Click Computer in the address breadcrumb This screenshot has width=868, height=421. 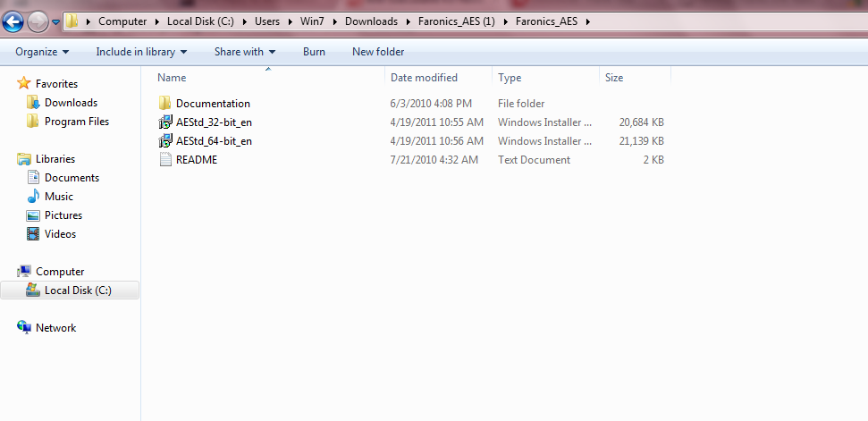pyautogui.click(x=122, y=21)
